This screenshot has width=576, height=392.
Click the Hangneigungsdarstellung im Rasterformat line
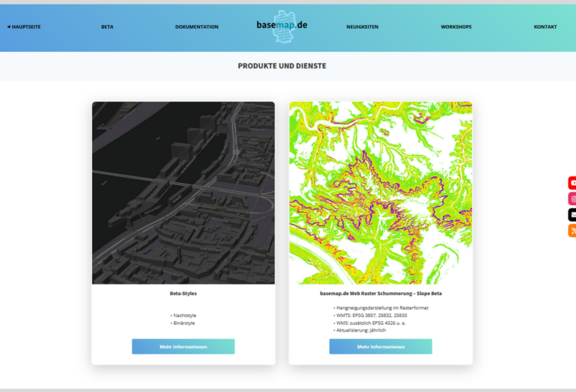381,308
